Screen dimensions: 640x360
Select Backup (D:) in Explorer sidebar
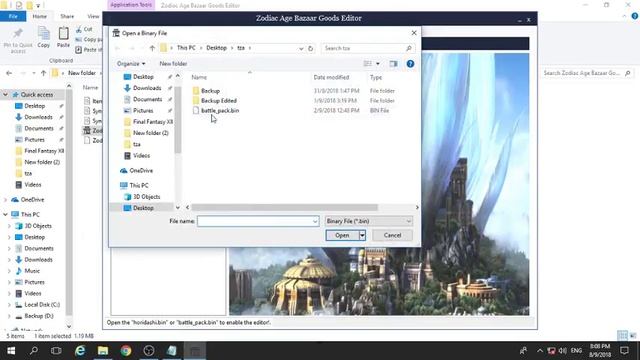pyautogui.click(x=38, y=316)
